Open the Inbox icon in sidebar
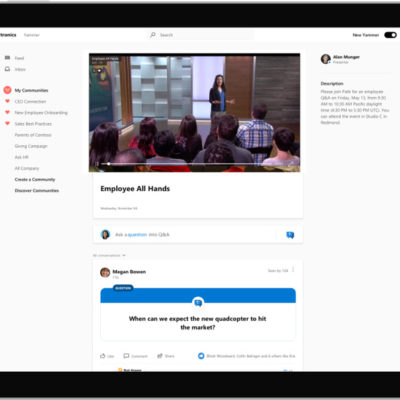Screen dimensions: 400x400 [x=7, y=69]
